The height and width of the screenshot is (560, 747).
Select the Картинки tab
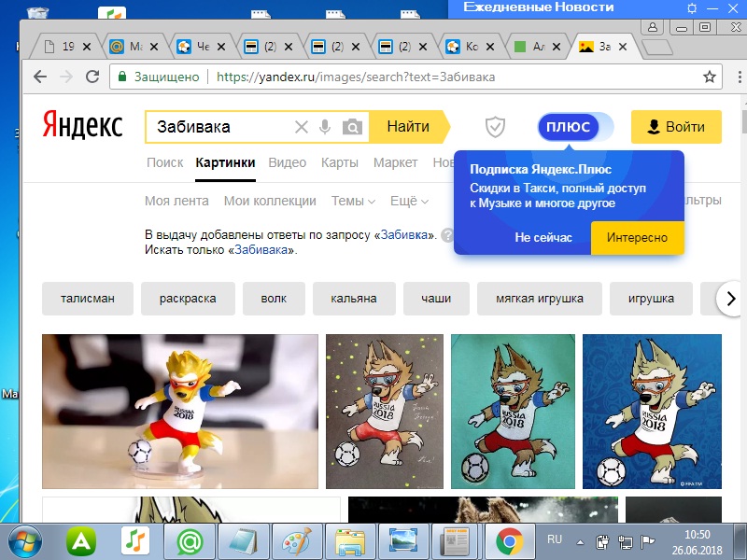pos(225,162)
